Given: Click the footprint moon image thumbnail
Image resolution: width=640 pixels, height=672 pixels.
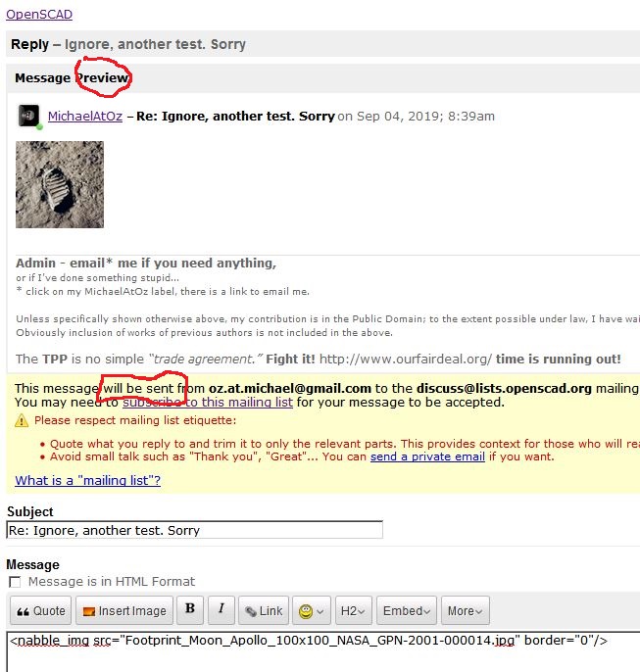Looking at the screenshot, I should 60,184.
